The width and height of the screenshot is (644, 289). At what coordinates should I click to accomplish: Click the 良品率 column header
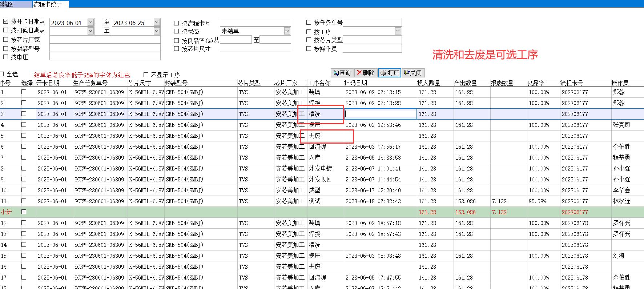(x=536, y=83)
